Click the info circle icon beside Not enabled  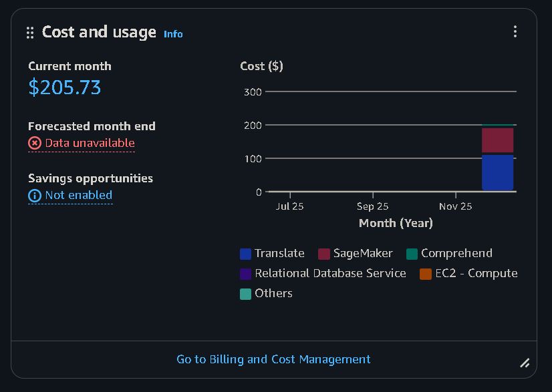click(x=35, y=195)
